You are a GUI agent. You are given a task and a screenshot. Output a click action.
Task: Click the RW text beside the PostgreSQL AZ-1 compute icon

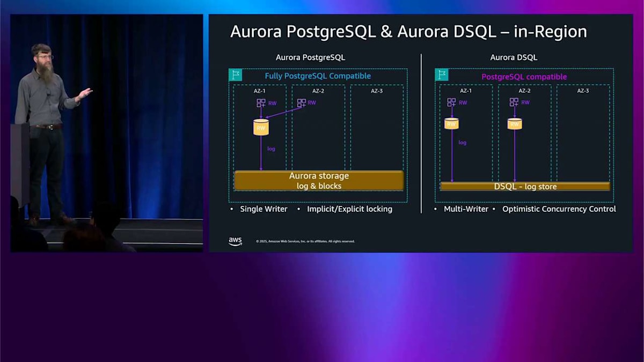(273, 103)
